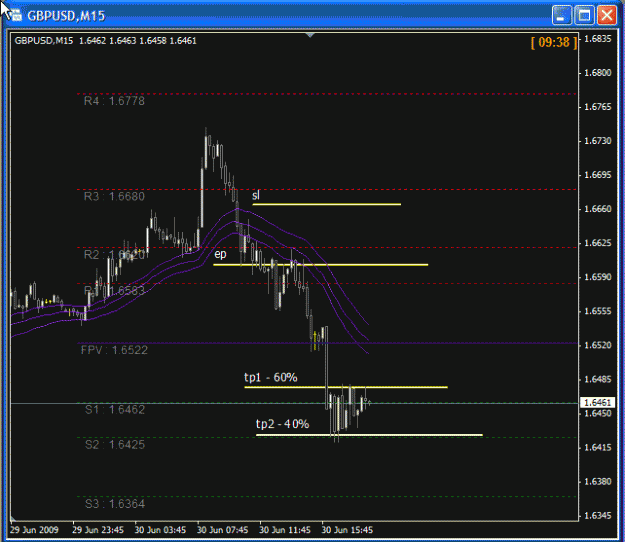Select the 'sl' stop loss text label
The height and width of the screenshot is (542, 625).
click(x=256, y=195)
